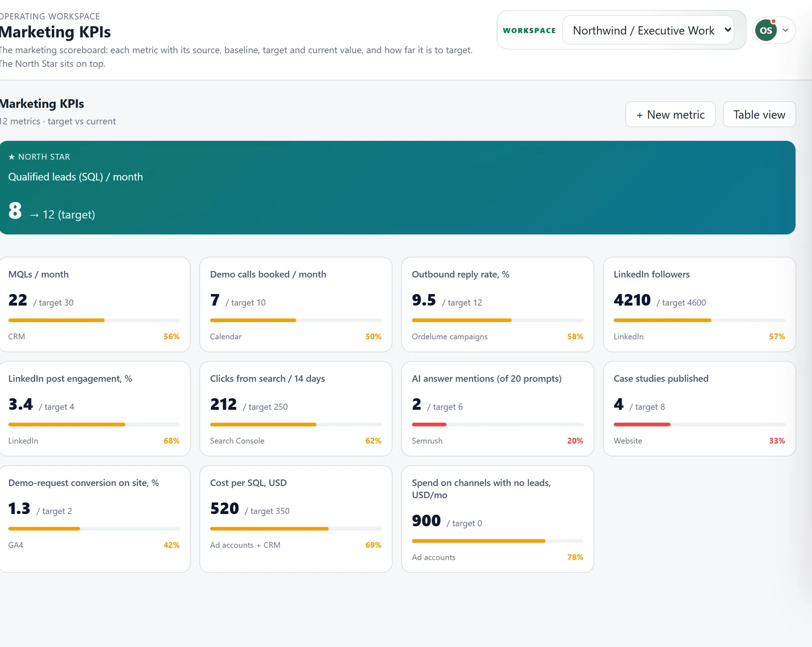Select LinkedIn post engagement, % card
Screen dimensions: 812x647
[x=95, y=408]
